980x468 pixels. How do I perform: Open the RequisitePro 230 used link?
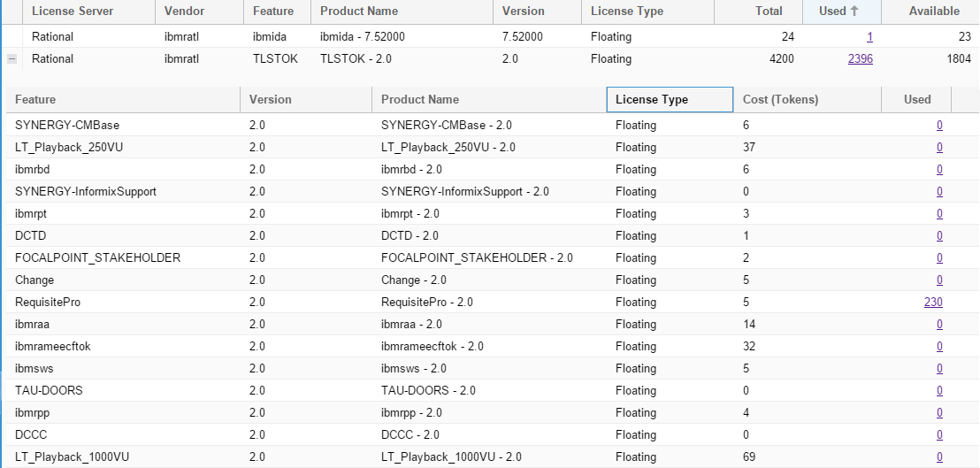(x=932, y=303)
